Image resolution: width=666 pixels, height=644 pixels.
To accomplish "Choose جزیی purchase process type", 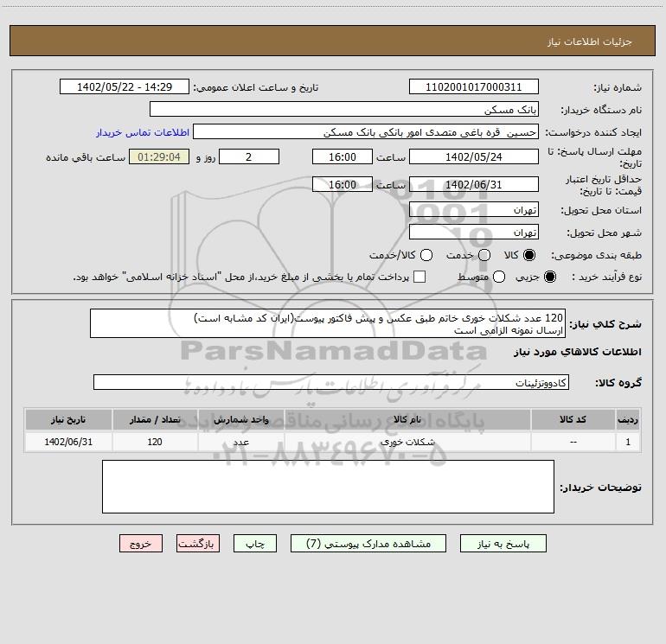I will [x=550, y=277].
